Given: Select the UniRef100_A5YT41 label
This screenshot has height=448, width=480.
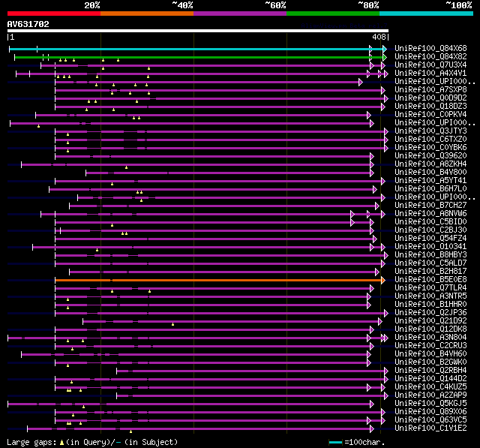Looking at the screenshot, I should coord(430,181).
